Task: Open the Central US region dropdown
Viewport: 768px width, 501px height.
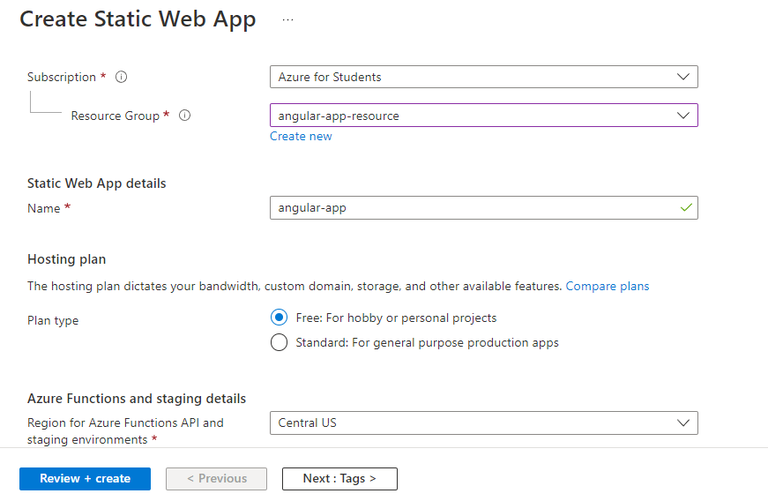Action: (483, 423)
